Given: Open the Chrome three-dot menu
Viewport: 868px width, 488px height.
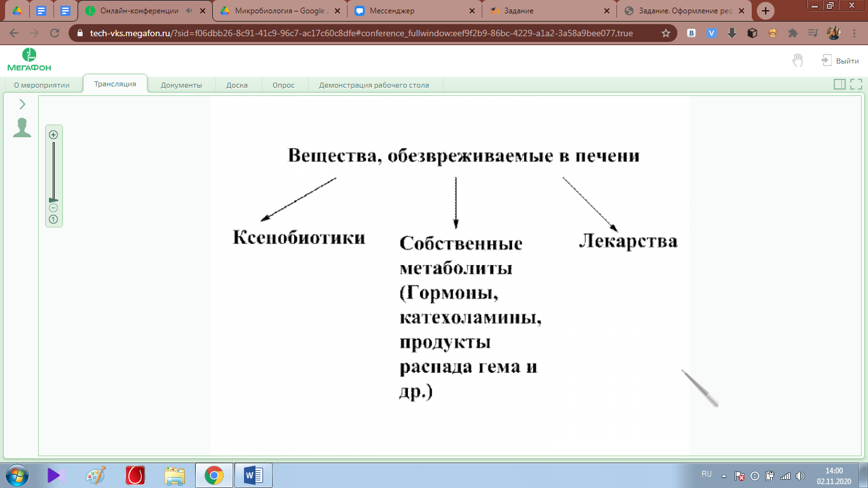Looking at the screenshot, I should coord(855,33).
